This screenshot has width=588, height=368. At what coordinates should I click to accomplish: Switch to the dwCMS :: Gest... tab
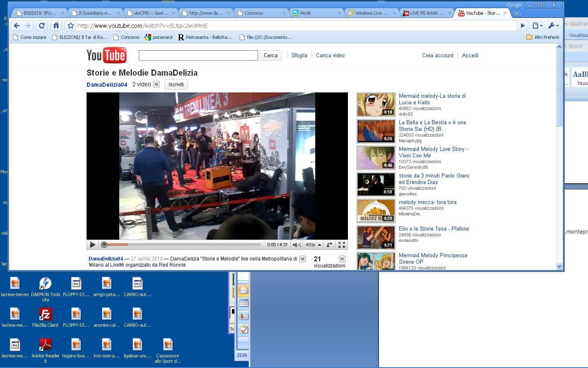(x=151, y=13)
